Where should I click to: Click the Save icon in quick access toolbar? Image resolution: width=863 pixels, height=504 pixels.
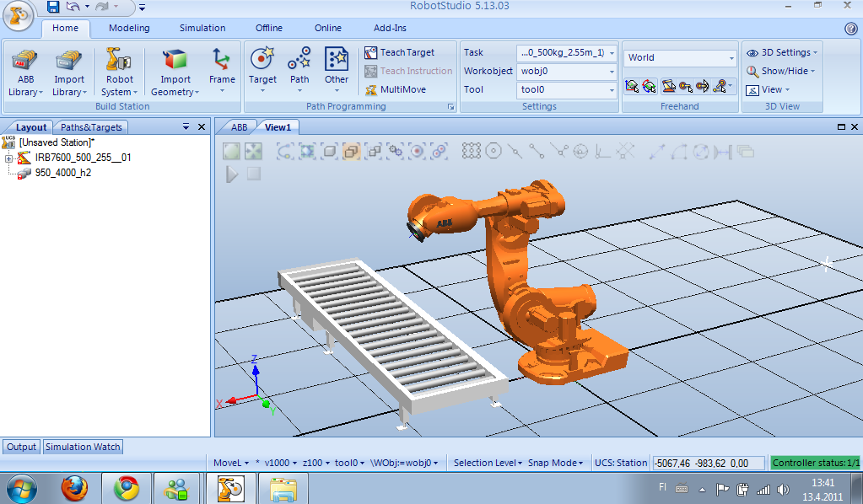(x=53, y=7)
